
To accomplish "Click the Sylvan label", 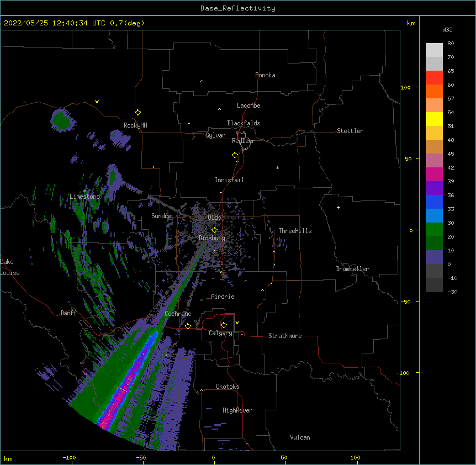I will pyautogui.click(x=215, y=135).
